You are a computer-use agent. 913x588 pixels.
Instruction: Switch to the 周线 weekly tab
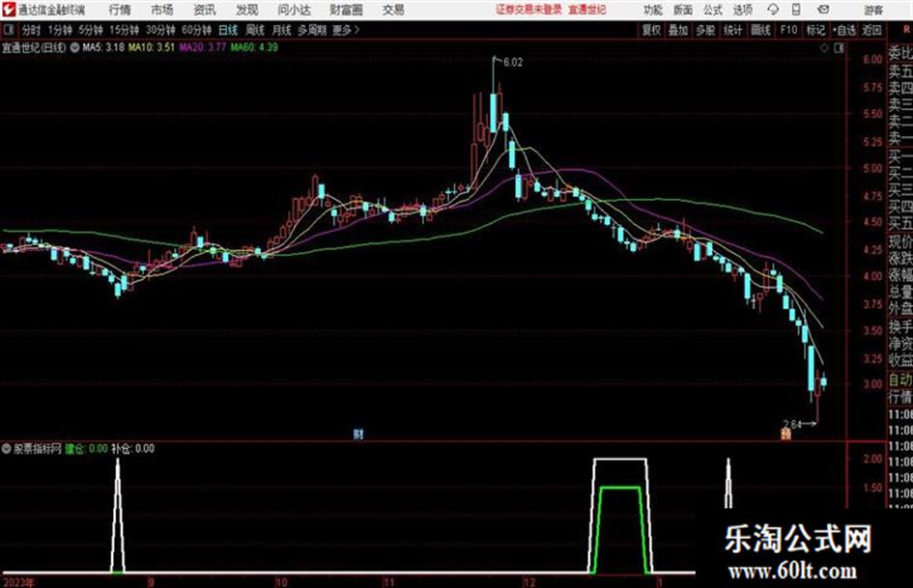tap(255, 30)
